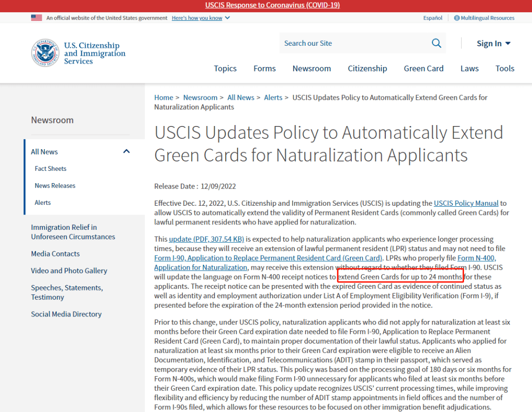Open the USCIS Policy Manual link
The width and height of the screenshot is (532, 412).
click(x=466, y=203)
